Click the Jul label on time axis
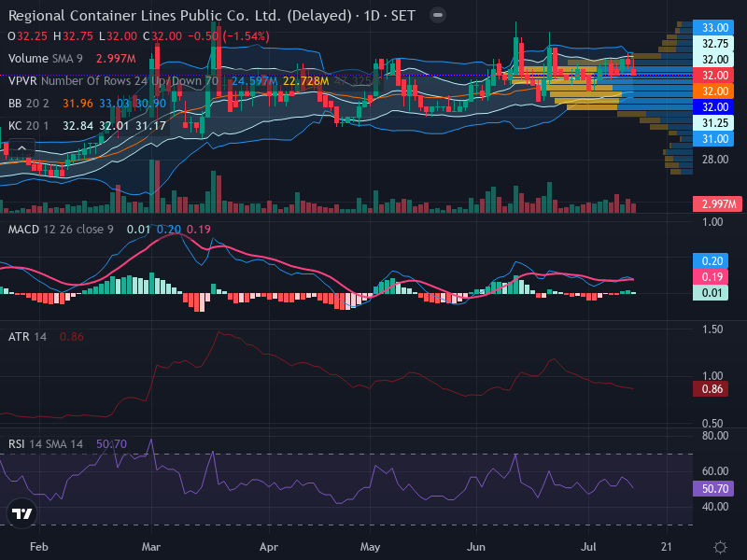747x560 pixels. click(x=588, y=547)
